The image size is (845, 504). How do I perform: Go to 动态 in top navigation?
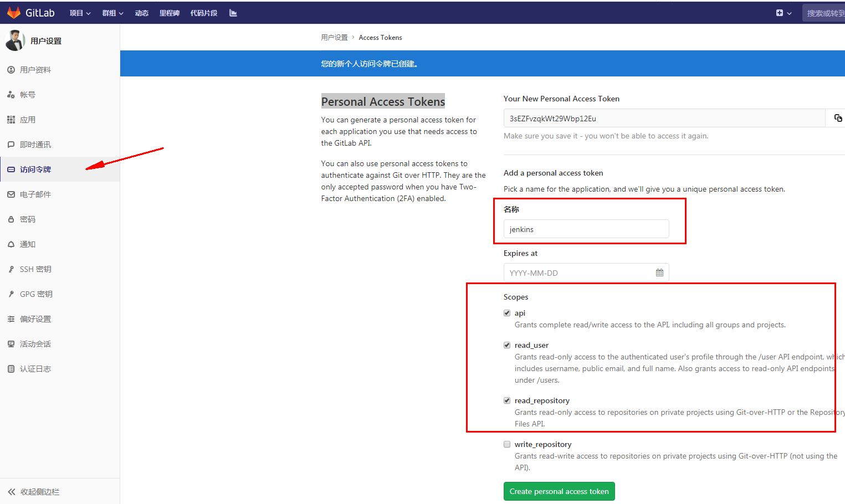142,13
